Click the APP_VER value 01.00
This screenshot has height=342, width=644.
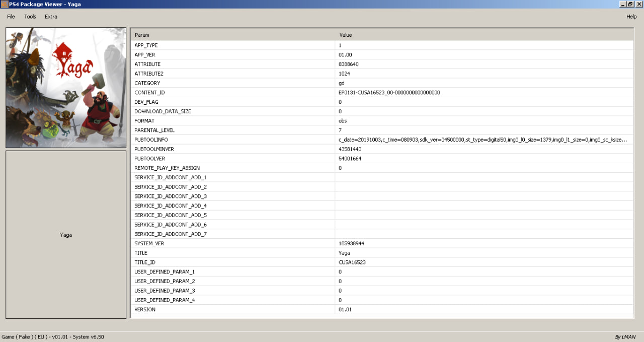click(x=345, y=54)
